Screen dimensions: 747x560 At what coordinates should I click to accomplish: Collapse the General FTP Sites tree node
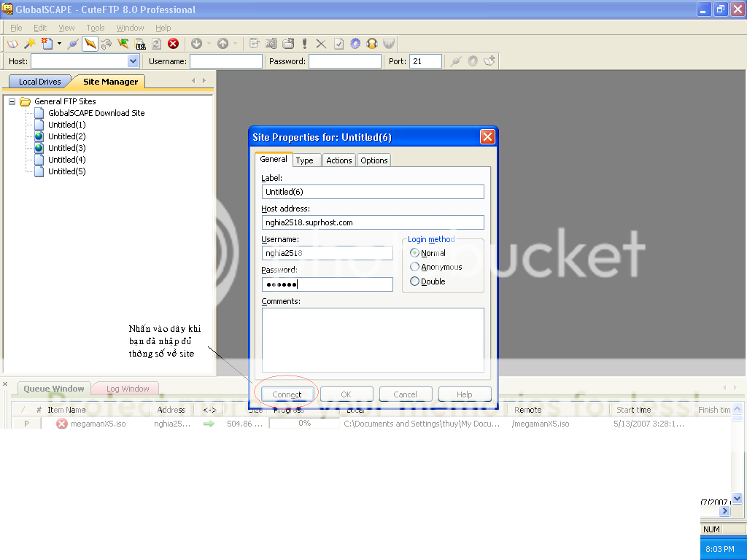12,101
